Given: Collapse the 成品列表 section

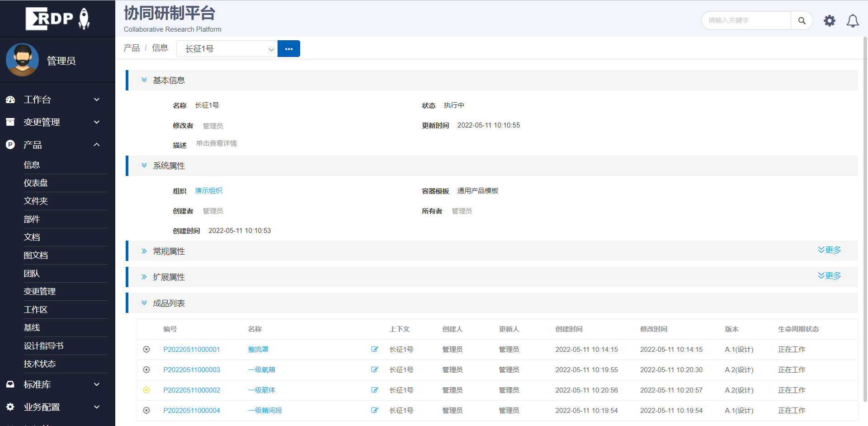Looking at the screenshot, I should 144,303.
